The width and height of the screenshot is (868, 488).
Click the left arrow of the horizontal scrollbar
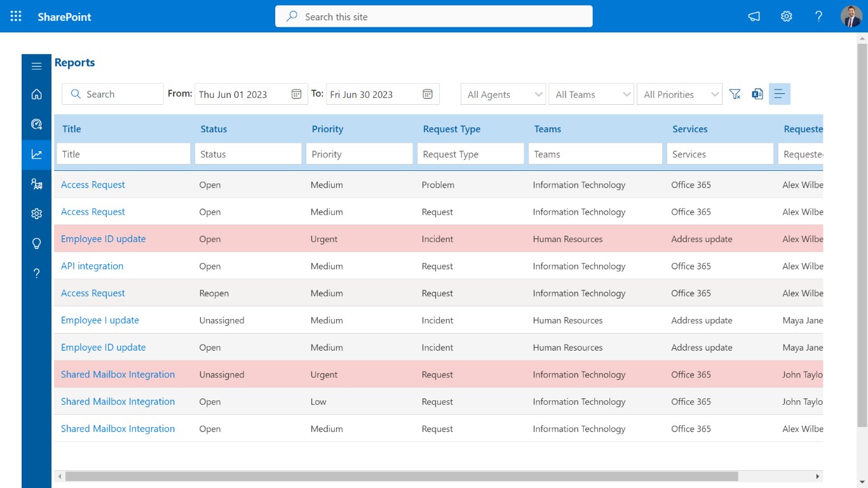60,476
